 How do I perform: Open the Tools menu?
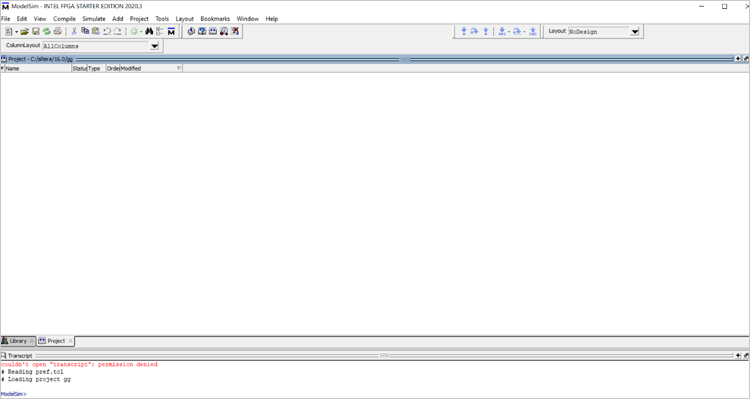point(162,19)
